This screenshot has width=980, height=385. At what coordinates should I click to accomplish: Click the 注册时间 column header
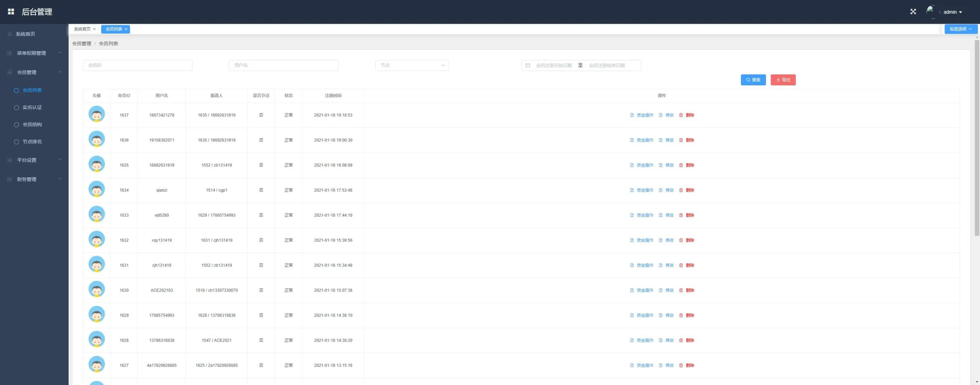tap(333, 96)
